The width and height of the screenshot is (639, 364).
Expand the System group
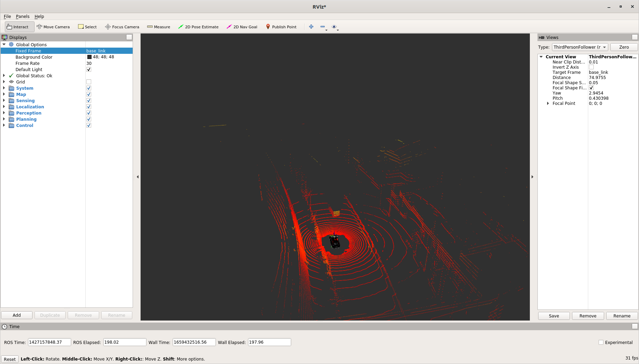coord(4,88)
